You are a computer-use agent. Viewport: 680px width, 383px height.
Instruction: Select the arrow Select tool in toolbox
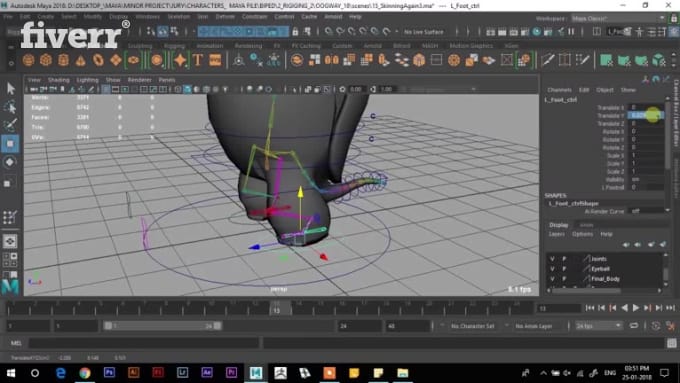pyautogui.click(x=10, y=88)
